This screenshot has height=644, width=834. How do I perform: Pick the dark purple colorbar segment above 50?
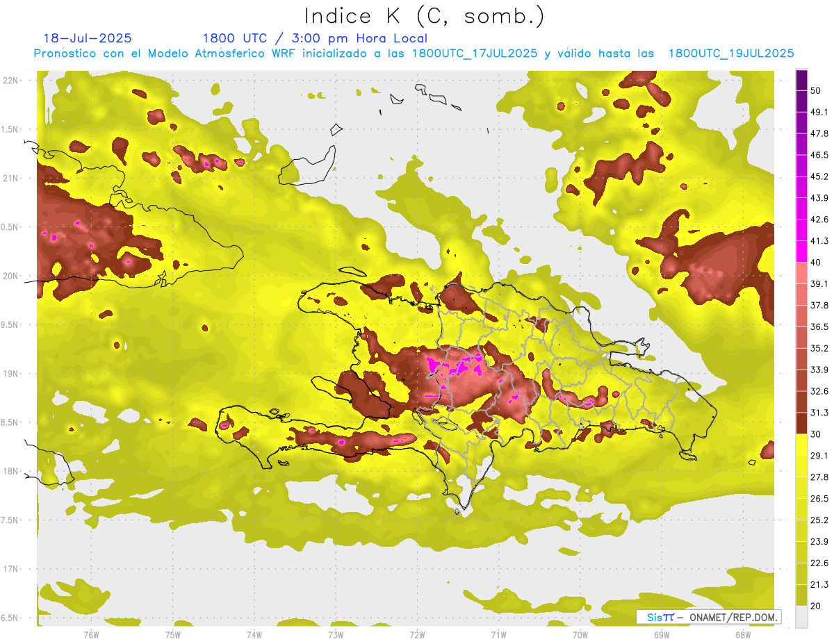801,80
